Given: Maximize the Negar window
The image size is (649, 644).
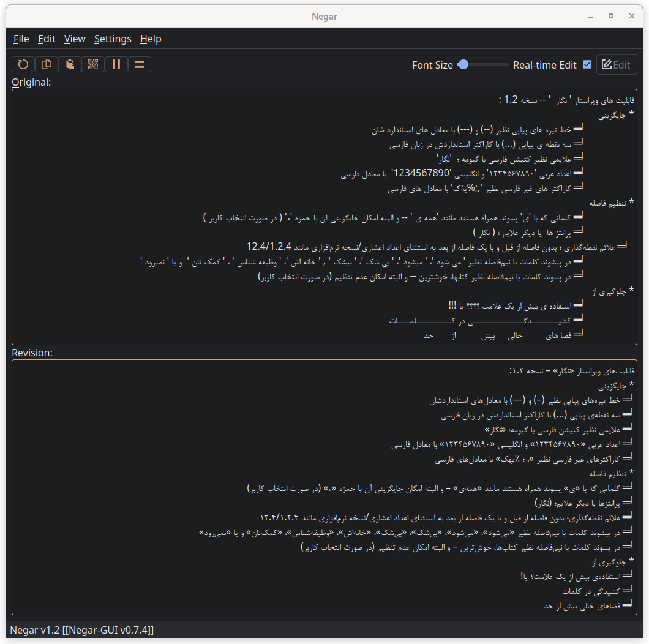Looking at the screenshot, I should (x=611, y=16).
